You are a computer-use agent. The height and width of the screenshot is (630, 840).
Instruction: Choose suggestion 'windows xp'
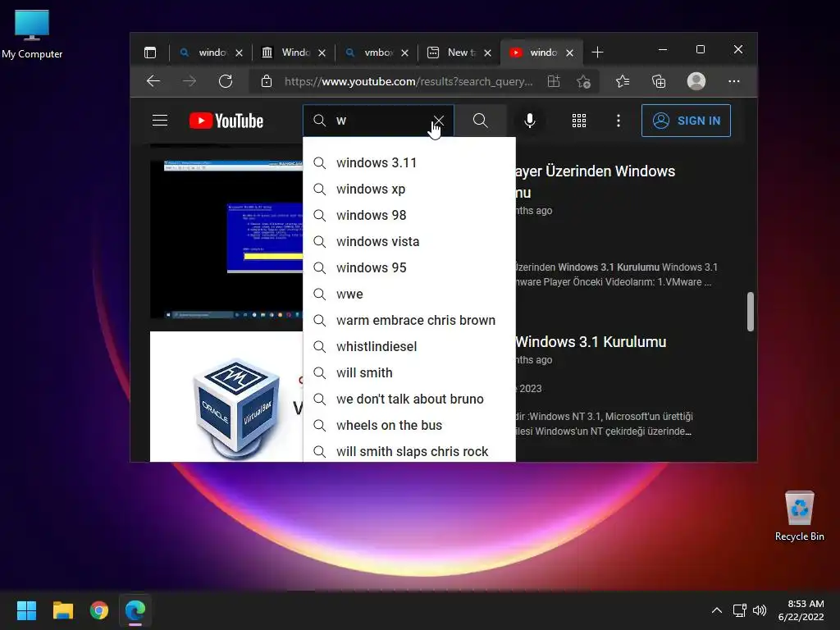pyautogui.click(x=409, y=189)
